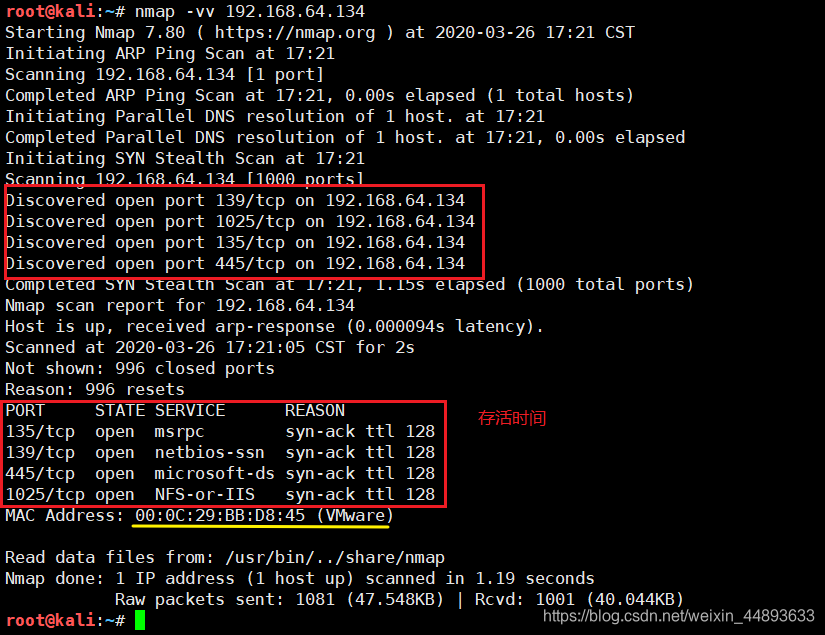Image resolution: width=825 pixels, height=635 pixels.
Task: Click the '135/tcp' port cell in the table
Action: click(x=40, y=432)
